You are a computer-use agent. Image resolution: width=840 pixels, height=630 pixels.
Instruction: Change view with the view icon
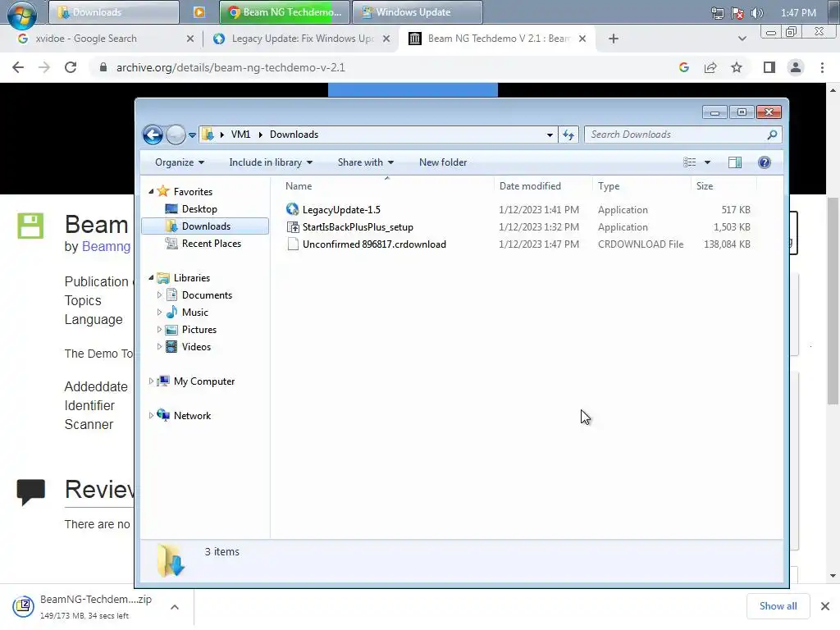689,162
